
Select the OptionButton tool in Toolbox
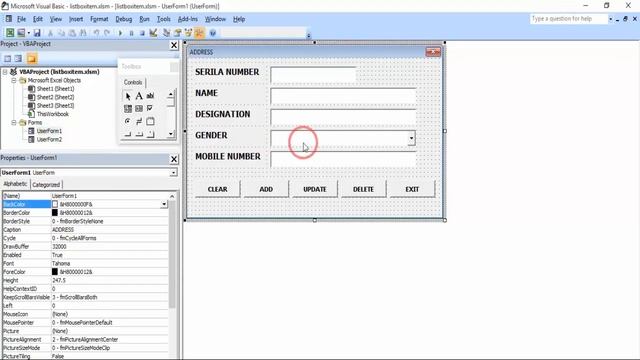[128, 121]
